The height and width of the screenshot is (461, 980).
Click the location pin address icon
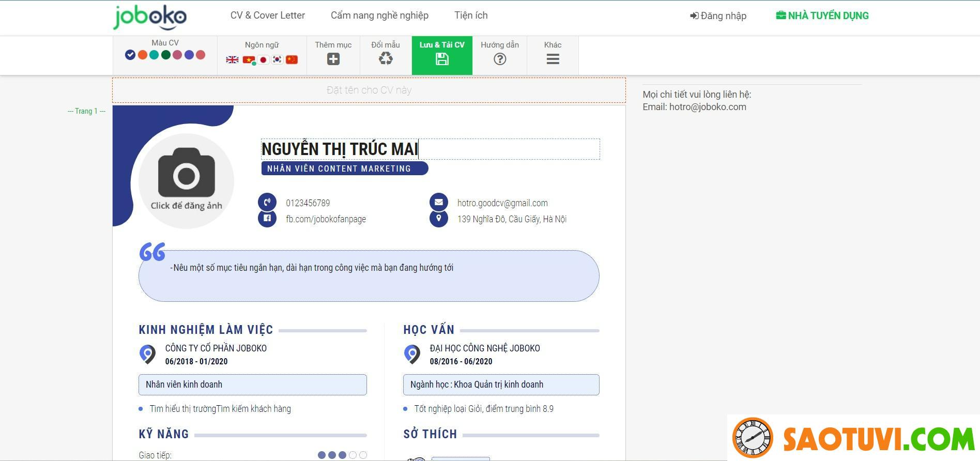[x=439, y=218]
